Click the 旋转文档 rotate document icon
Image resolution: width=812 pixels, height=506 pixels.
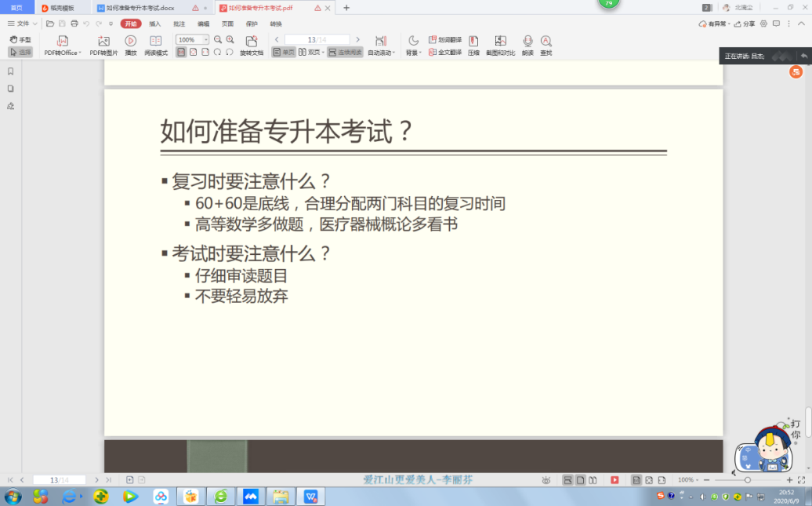tap(252, 46)
